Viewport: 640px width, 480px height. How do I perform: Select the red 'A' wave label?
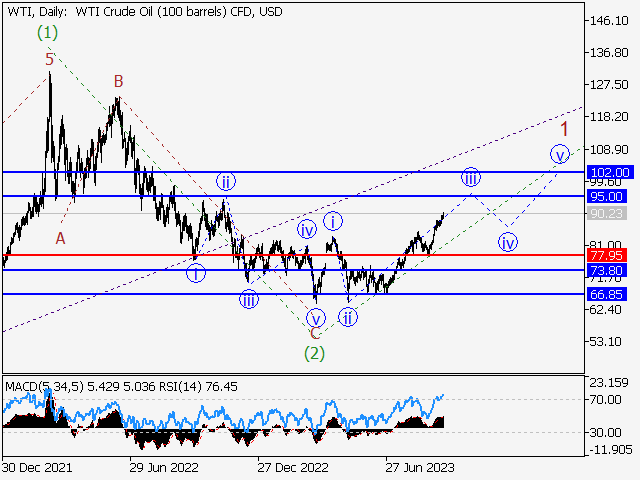(60, 238)
